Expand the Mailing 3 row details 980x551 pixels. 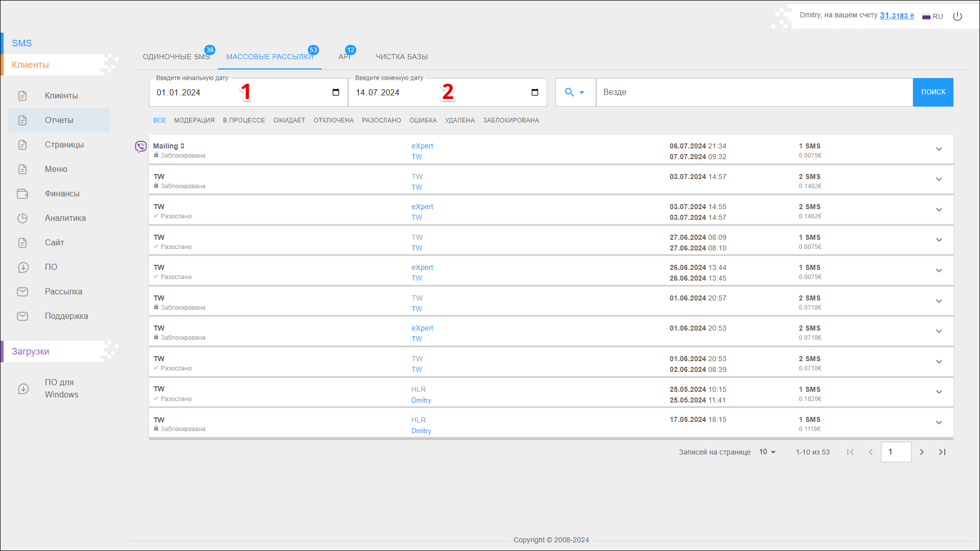pyautogui.click(x=939, y=149)
